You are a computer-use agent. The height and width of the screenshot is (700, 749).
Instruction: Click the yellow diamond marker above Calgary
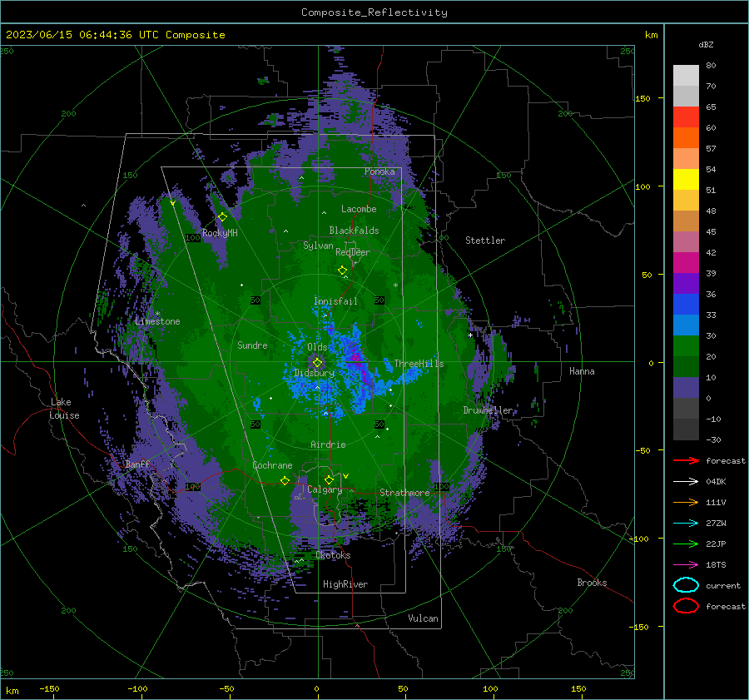(x=329, y=479)
